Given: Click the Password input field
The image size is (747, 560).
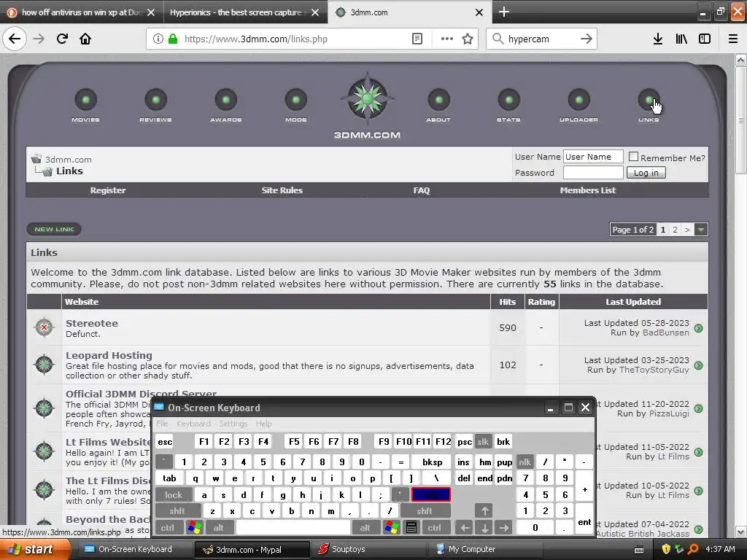Looking at the screenshot, I should pos(593,172).
